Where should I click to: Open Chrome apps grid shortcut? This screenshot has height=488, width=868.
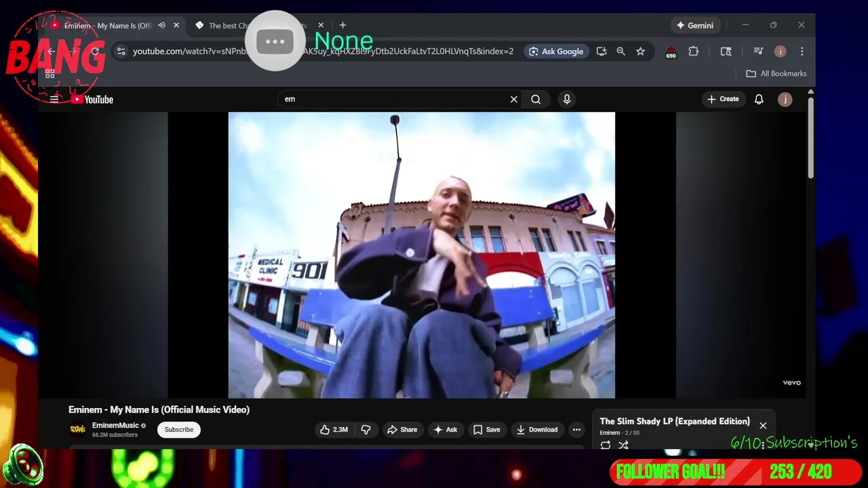[x=50, y=74]
